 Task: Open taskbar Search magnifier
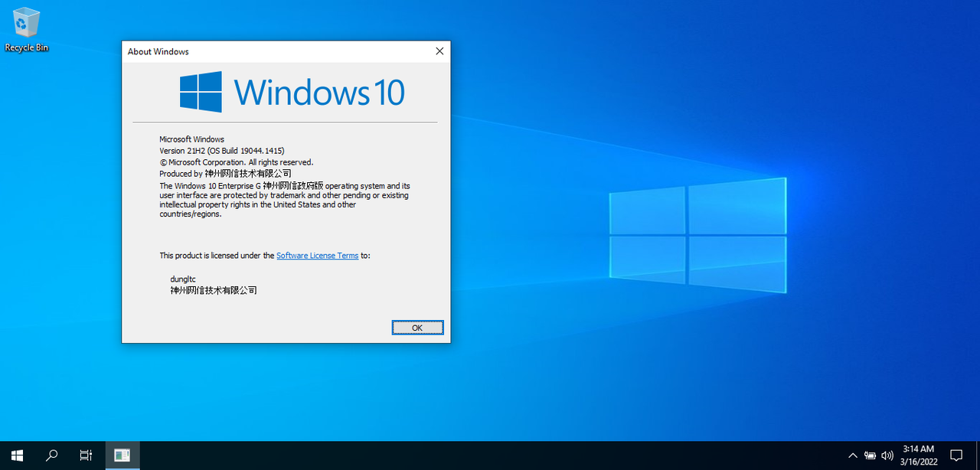click(x=51, y=455)
